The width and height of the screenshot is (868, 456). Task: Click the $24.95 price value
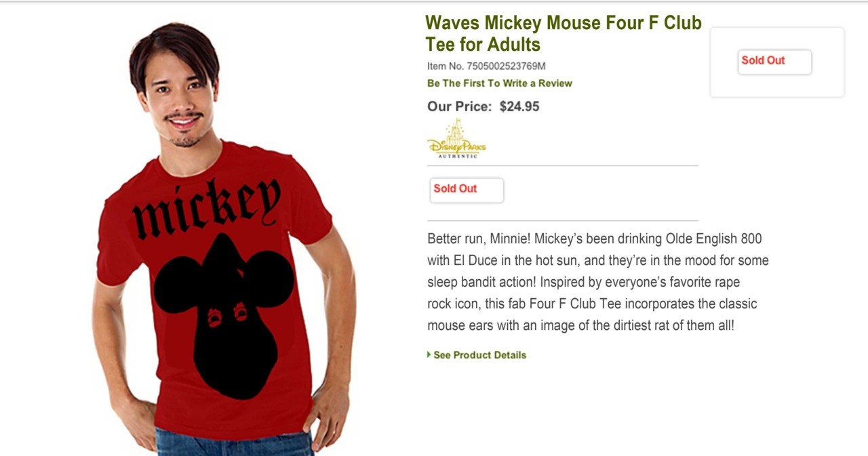tap(519, 106)
